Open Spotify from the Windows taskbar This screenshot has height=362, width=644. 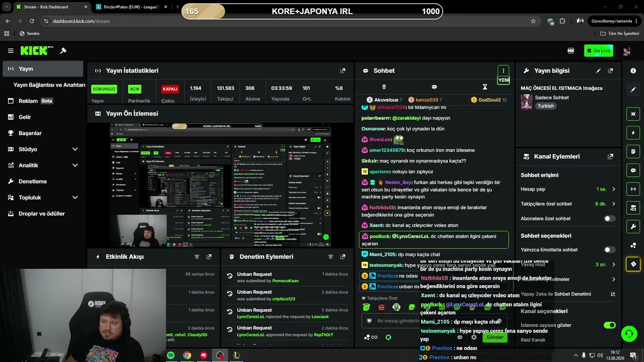point(171,355)
